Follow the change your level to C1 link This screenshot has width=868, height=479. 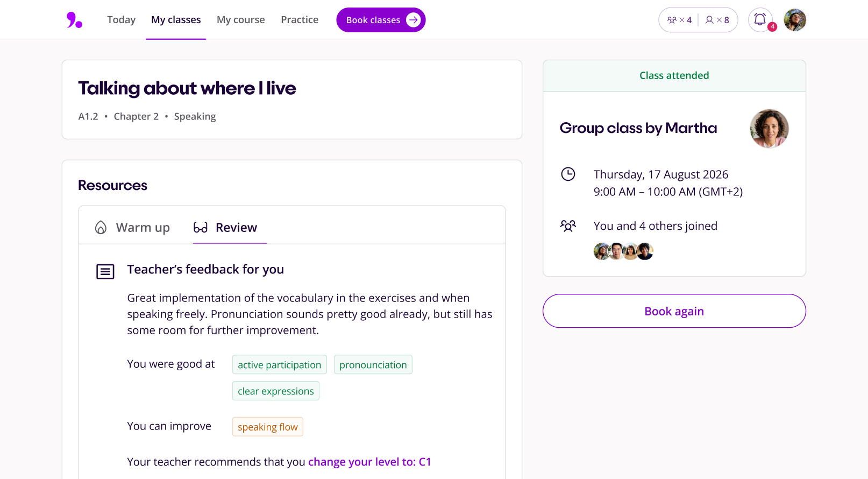[369, 462]
